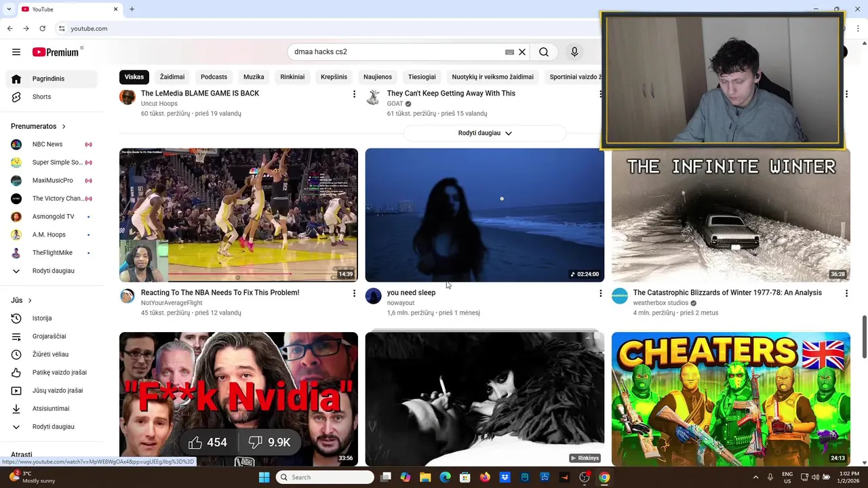This screenshot has height=488, width=868.
Task: Open Atsisiuntimai downloads in sidebar
Action: tap(52, 409)
